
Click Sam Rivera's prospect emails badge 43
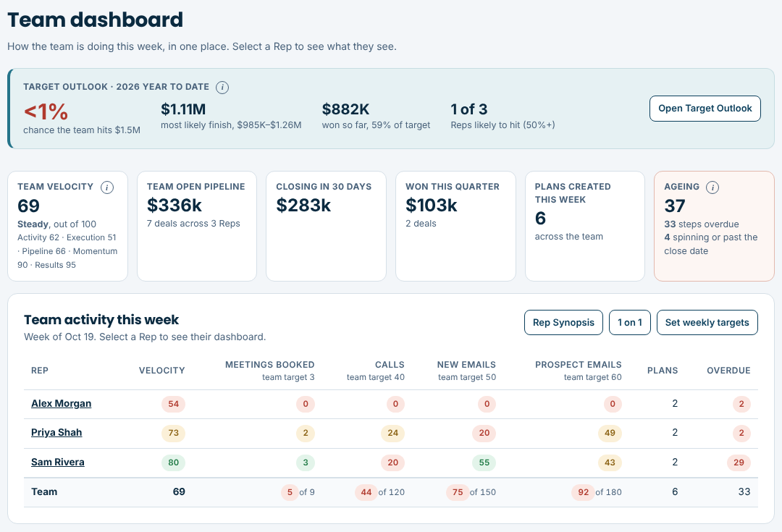point(610,463)
